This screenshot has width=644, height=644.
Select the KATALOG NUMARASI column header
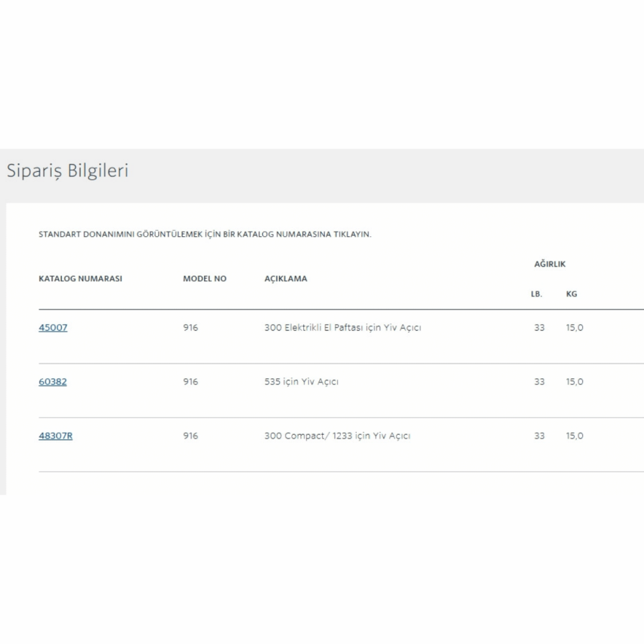(80, 278)
